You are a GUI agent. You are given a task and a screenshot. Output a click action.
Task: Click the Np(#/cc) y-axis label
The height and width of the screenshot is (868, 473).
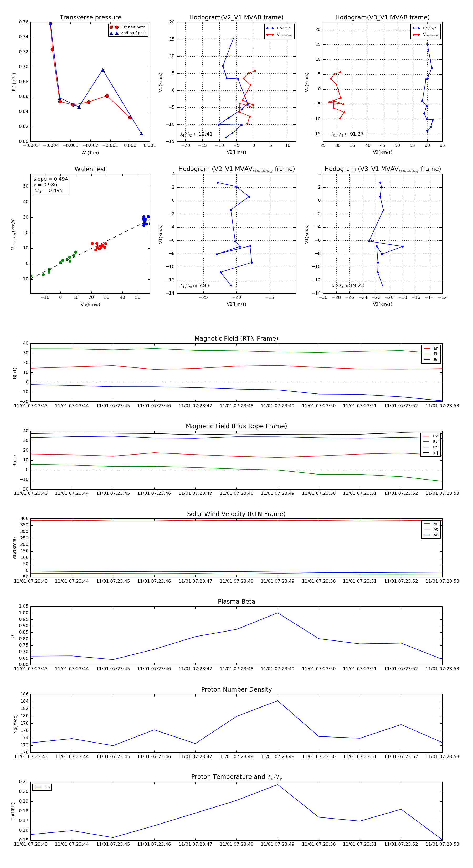click(x=15, y=724)
